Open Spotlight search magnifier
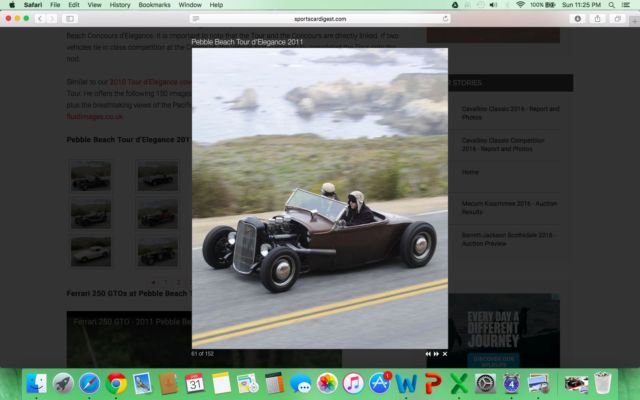Viewport: 640px width, 400px height. click(611, 5)
